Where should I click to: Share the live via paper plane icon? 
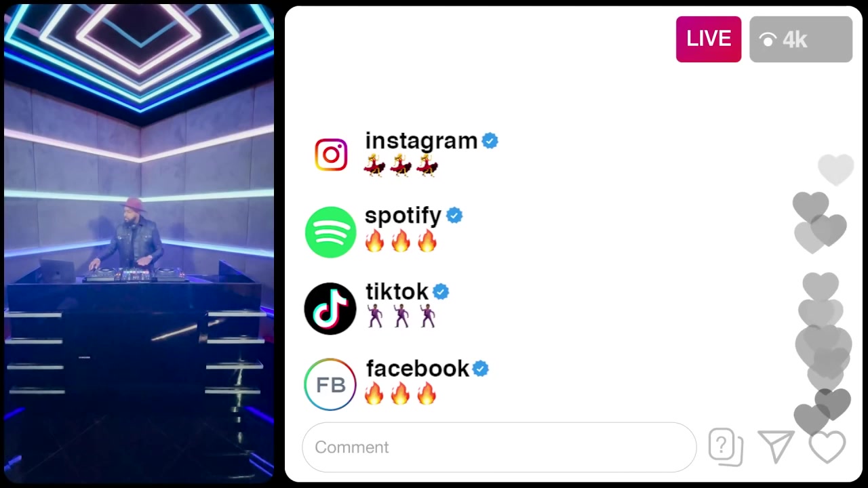[776, 447]
